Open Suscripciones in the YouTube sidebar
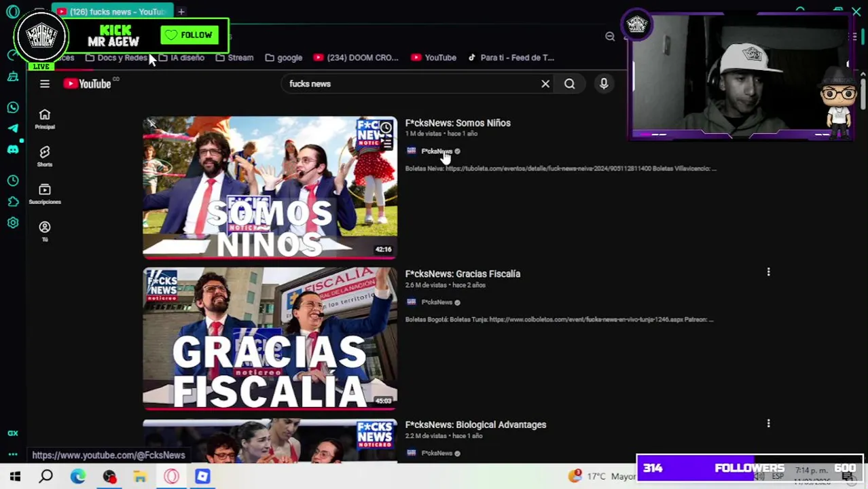868x489 pixels. pyautogui.click(x=45, y=194)
